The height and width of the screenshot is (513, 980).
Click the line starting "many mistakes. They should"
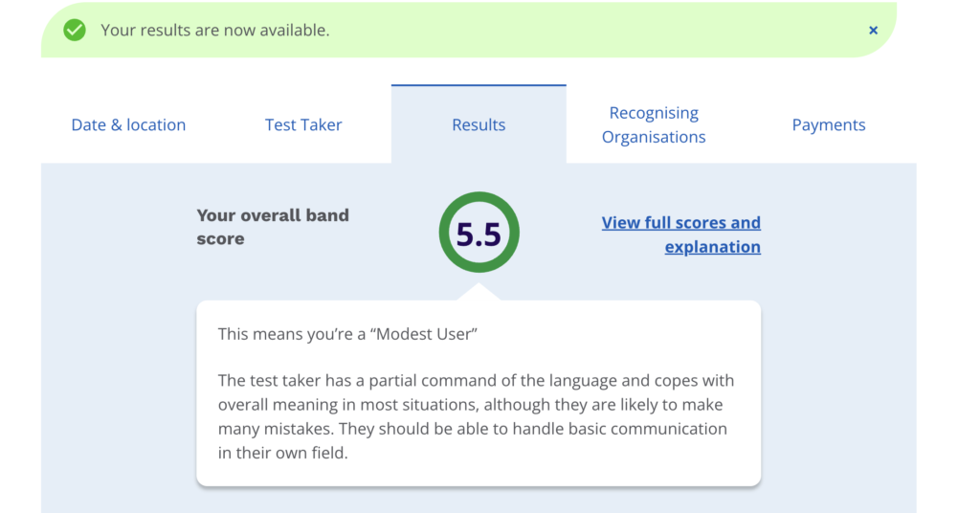tap(472, 429)
